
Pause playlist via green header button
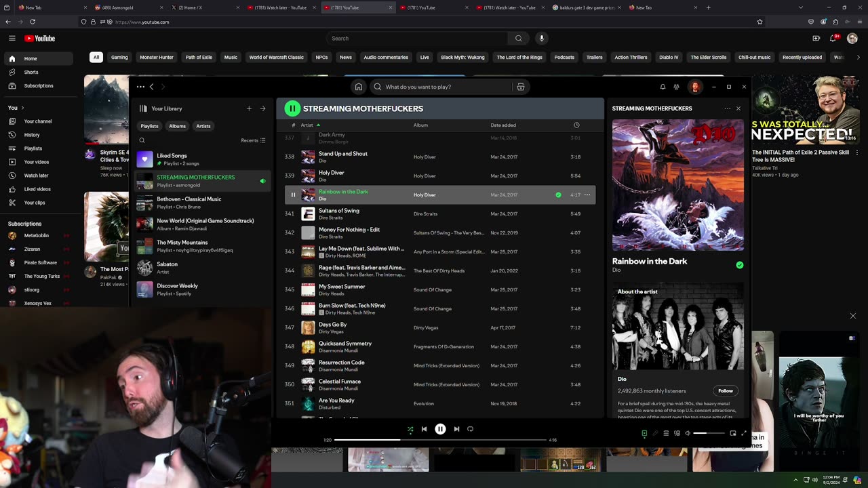click(x=292, y=108)
